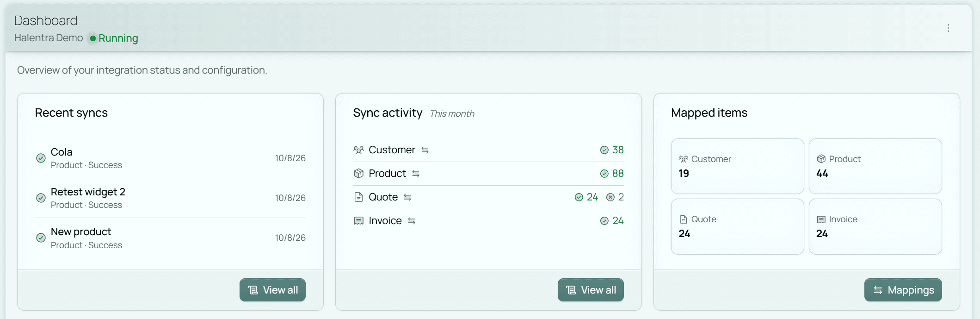Click the value 19 in Customer card

[x=684, y=174]
